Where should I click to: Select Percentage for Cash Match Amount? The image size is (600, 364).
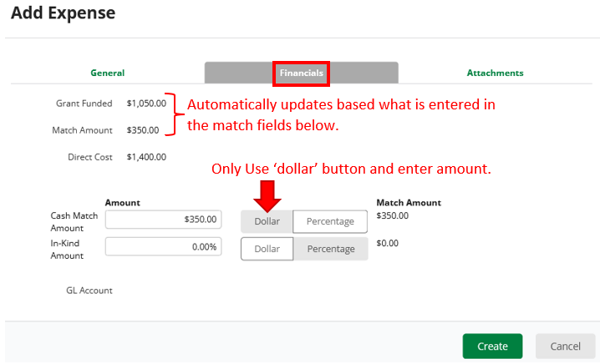(330, 221)
